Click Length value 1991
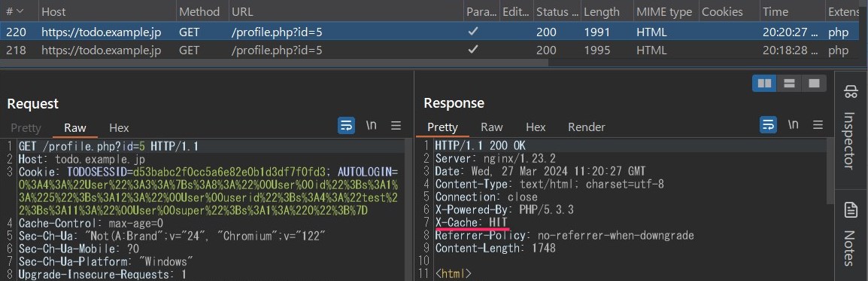The width and height of the screenshot is (868, 281). click(597, 32)
